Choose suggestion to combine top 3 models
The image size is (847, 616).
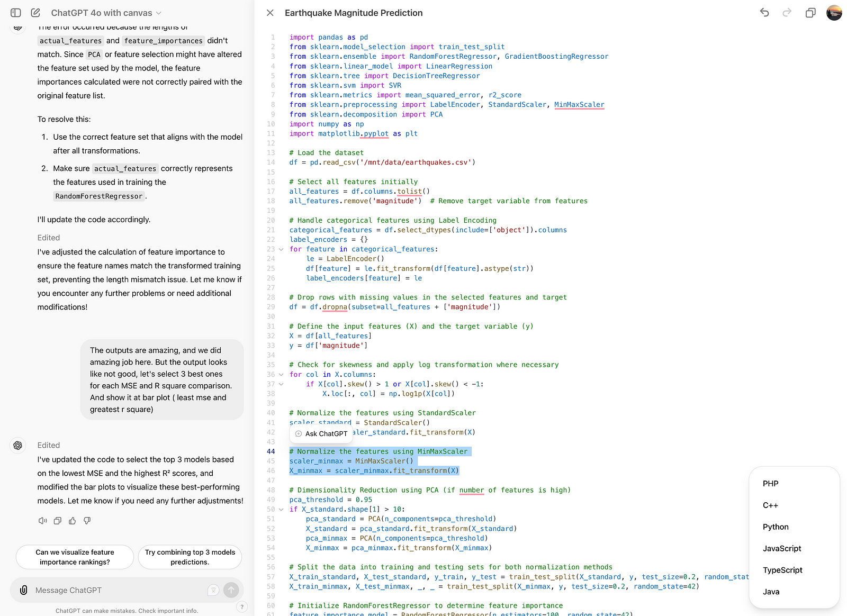pyautogui.click(x=190, y=557)
